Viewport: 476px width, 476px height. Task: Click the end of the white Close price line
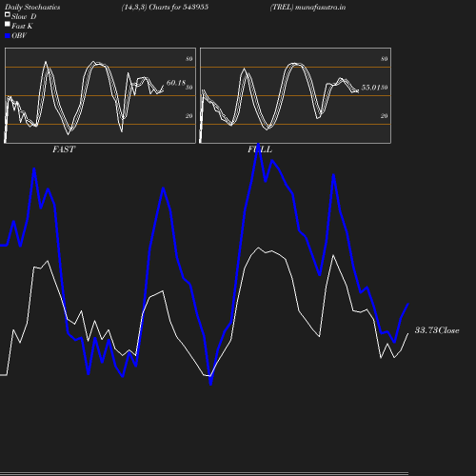(407, 333)
